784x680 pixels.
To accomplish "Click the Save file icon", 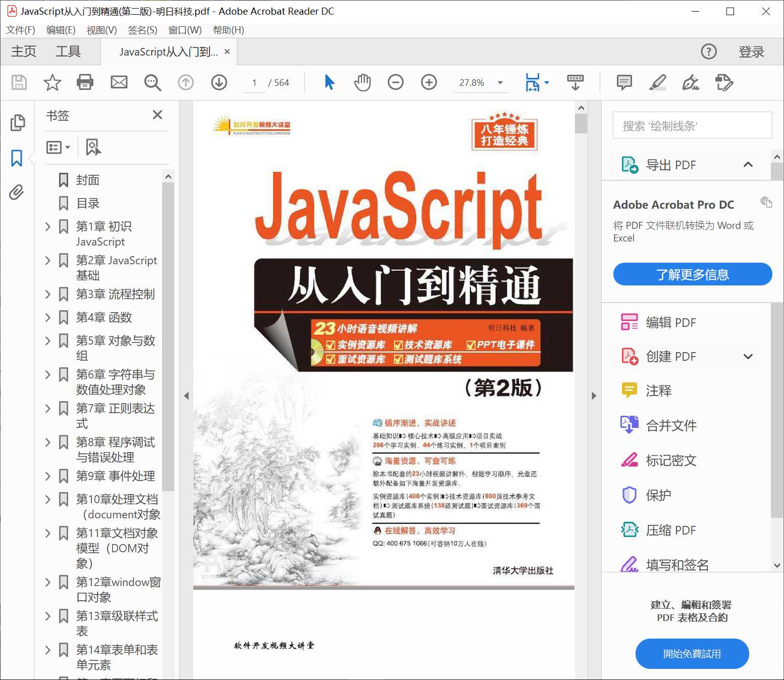I will tap(19, 82).
